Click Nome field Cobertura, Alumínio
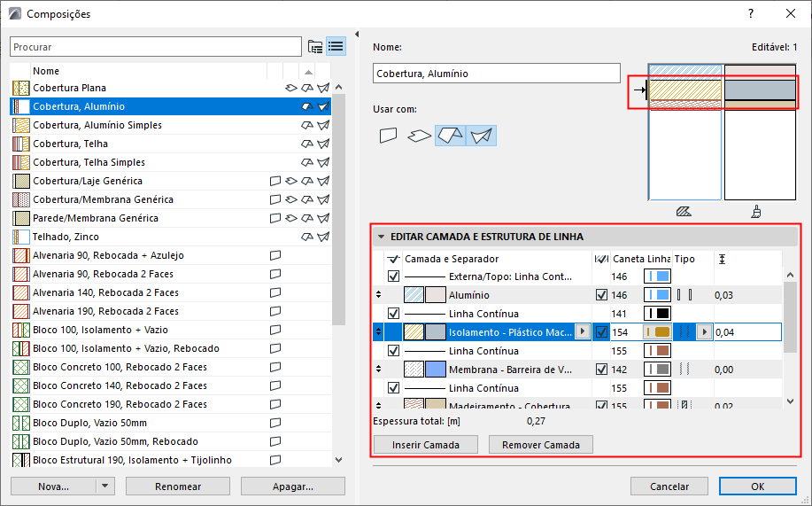This screenshot has width=812, height=506. click(x=497, y=73)
